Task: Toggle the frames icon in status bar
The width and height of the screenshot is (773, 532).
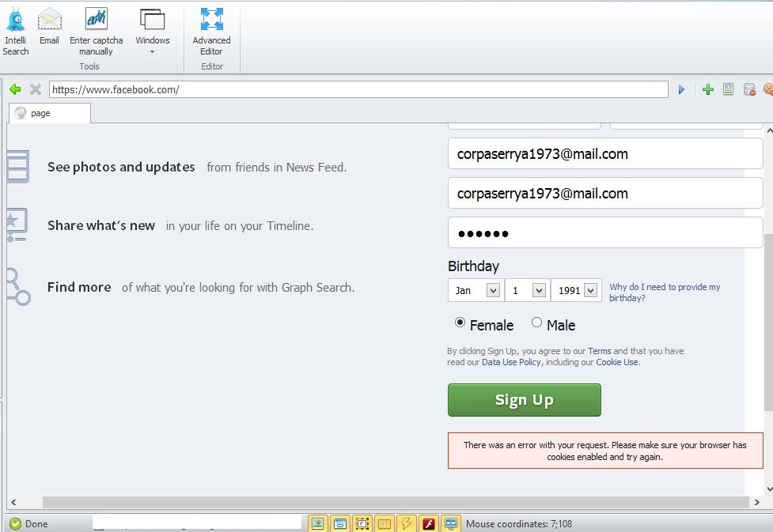Action: (362, 523)
